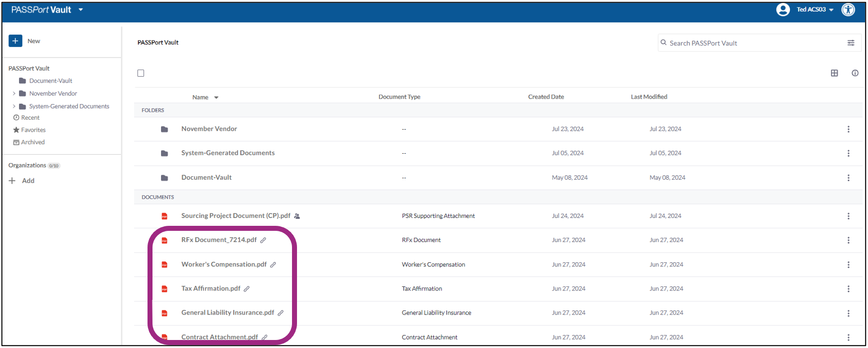
Task: Expand November Vendor in sidebar tree
Action: pyautogui.click(x=14, y=94)
